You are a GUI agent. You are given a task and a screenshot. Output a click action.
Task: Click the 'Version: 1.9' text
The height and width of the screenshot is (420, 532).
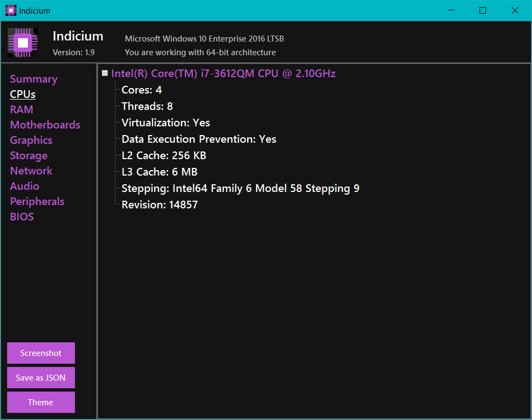74,52
